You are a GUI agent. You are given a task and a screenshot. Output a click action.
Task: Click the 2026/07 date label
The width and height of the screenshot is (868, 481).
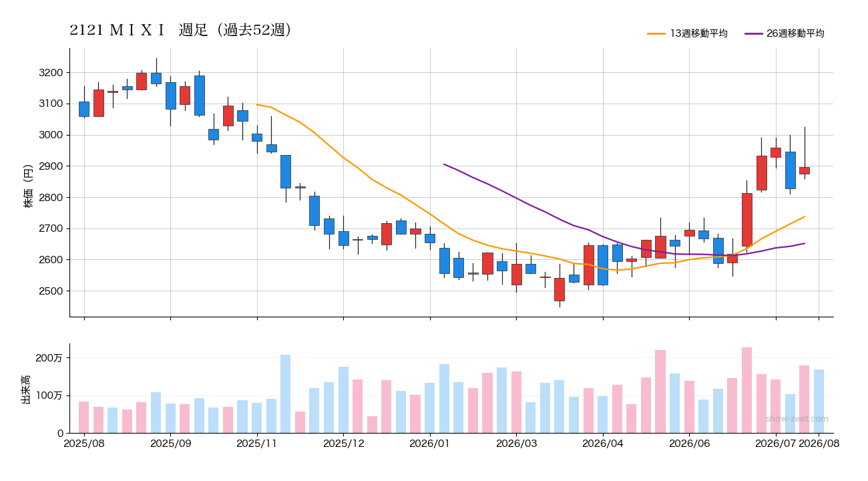pyautogui.click(x=776, y=444)
